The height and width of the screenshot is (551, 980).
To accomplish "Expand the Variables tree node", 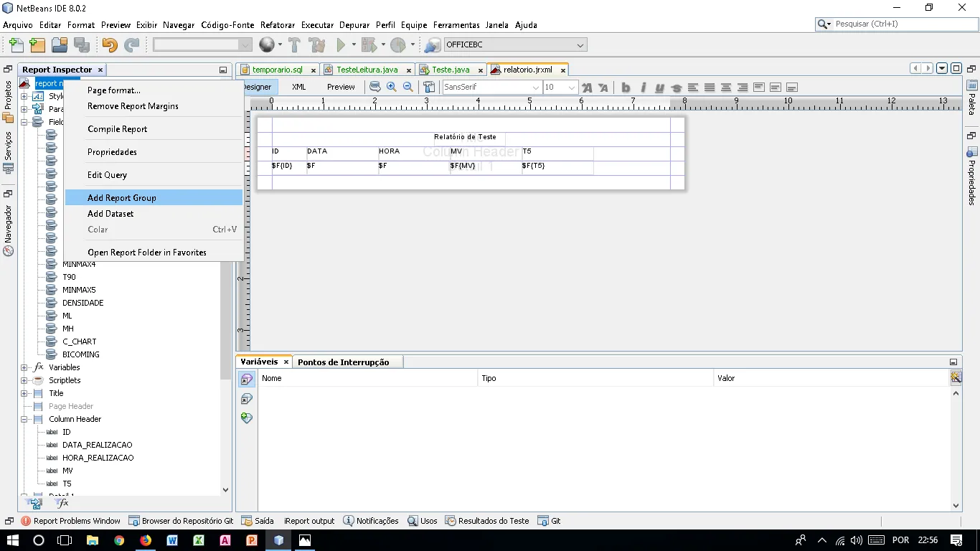I will (24, 367).
